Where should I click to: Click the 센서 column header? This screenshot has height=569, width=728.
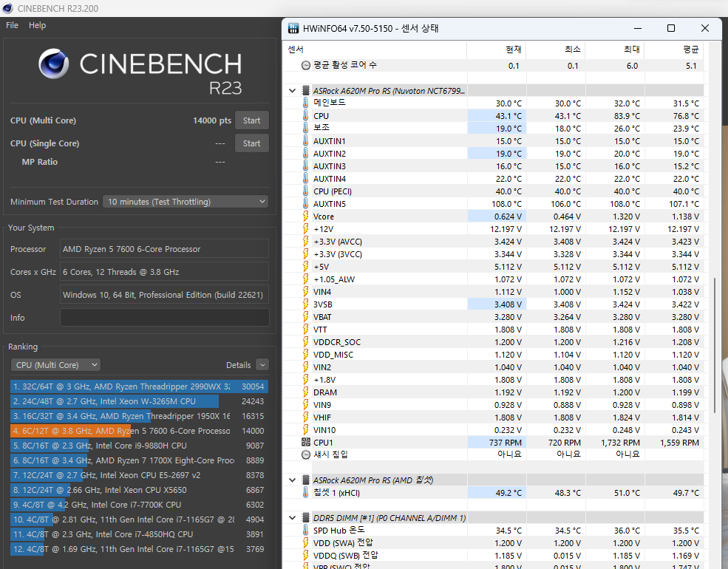374,50
